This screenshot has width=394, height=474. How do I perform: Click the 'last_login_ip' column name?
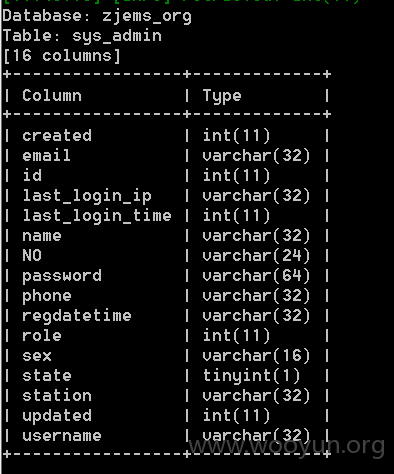(x=87, y=196)
